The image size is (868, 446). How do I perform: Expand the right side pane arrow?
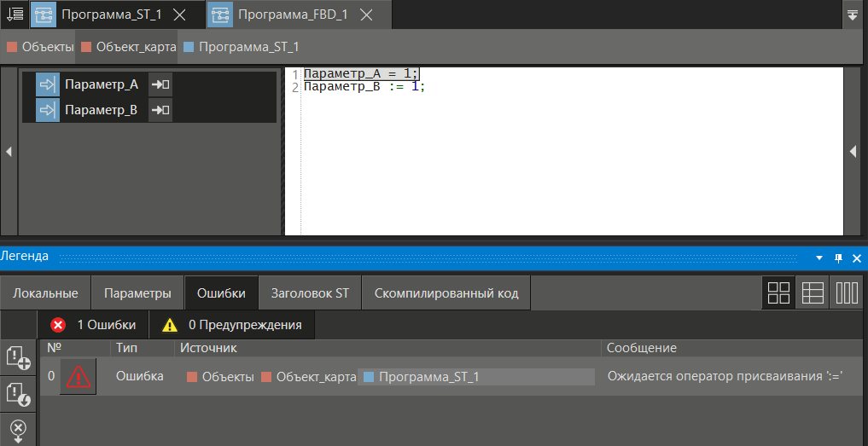pyautogui.click(x=853, y=152)
